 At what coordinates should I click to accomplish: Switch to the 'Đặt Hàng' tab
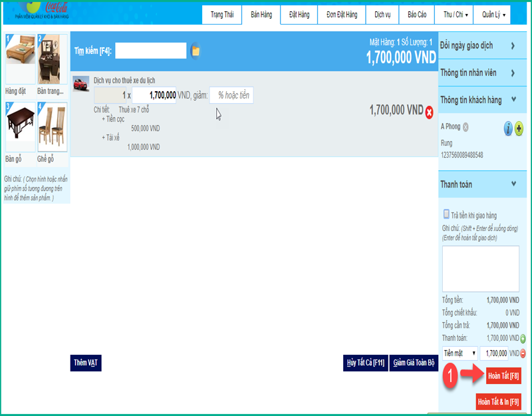click(x=295, y=14)
